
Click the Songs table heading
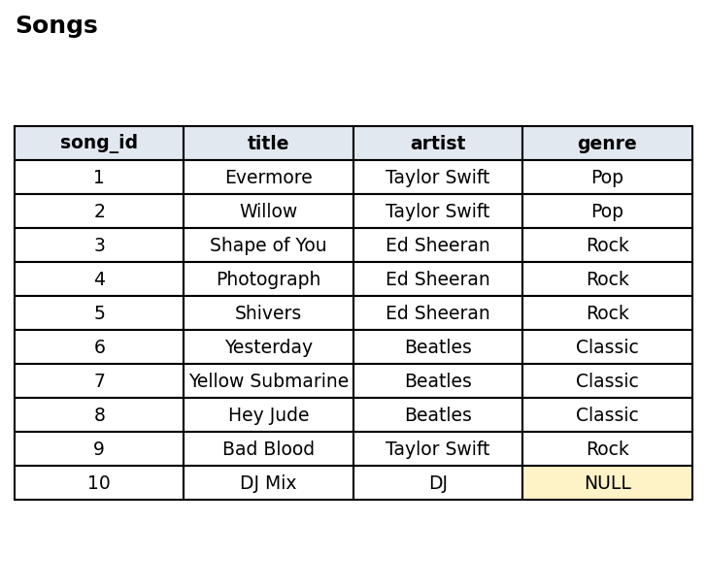[x=56, y=26]
